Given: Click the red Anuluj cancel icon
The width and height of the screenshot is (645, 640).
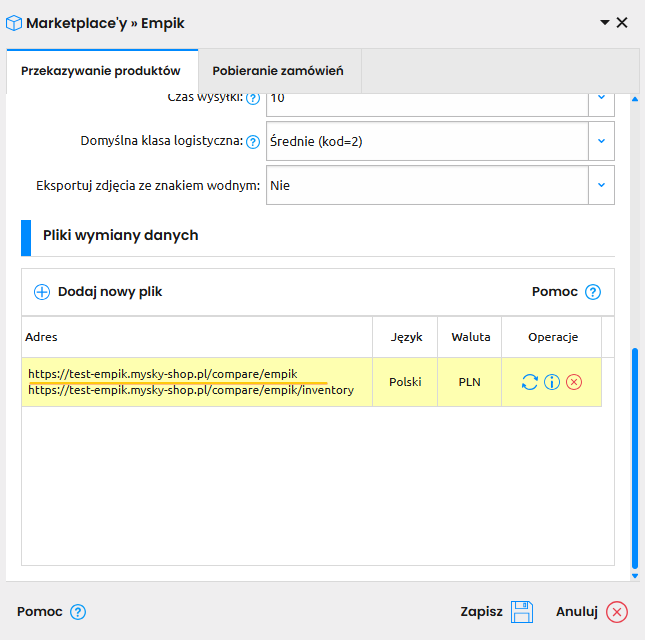Looking at the screenshot, I should (617, 612).
